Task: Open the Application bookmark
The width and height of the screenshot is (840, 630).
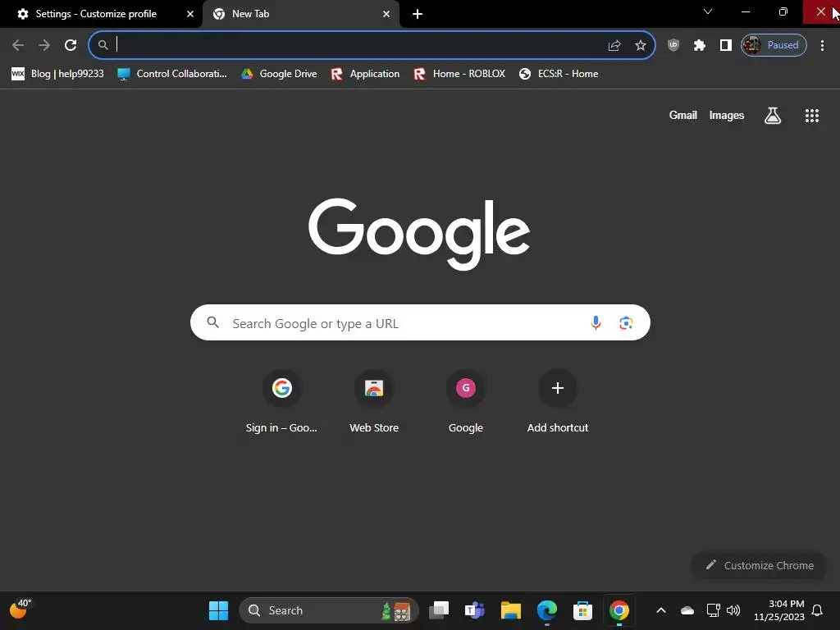Action: click(365, 74)
